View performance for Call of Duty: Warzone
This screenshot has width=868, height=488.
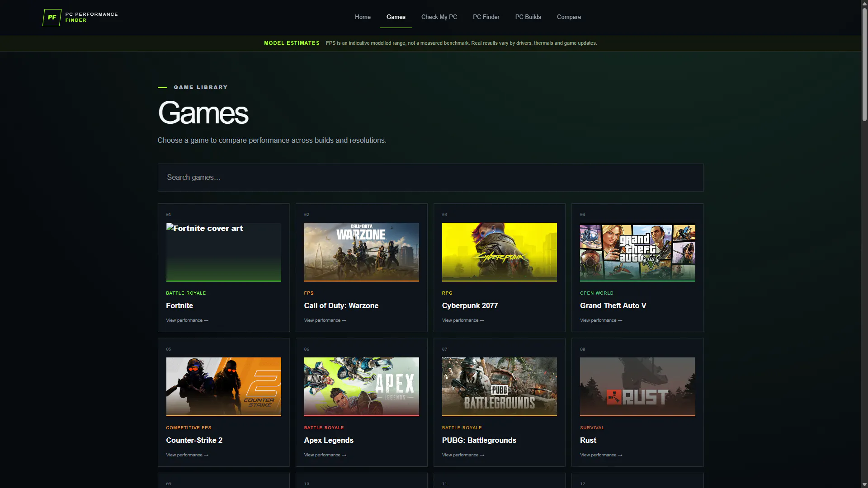(325, 320)
